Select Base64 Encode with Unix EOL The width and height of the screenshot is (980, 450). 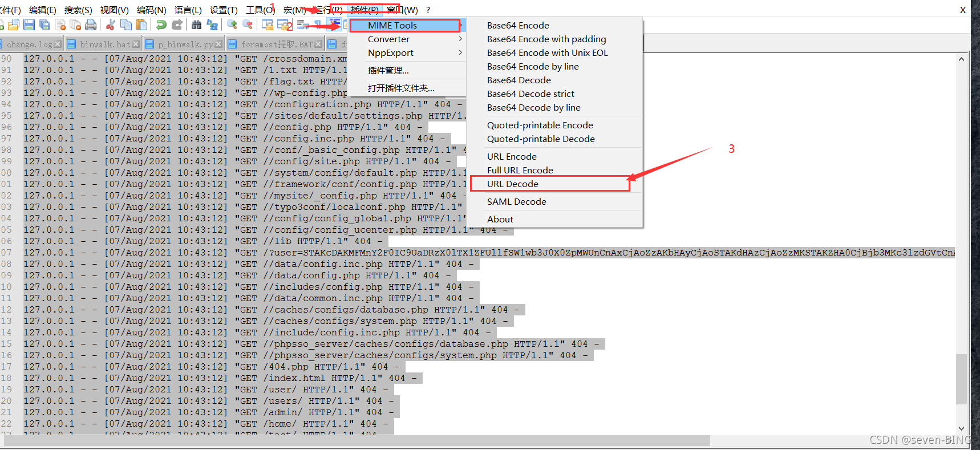point(554,52)
